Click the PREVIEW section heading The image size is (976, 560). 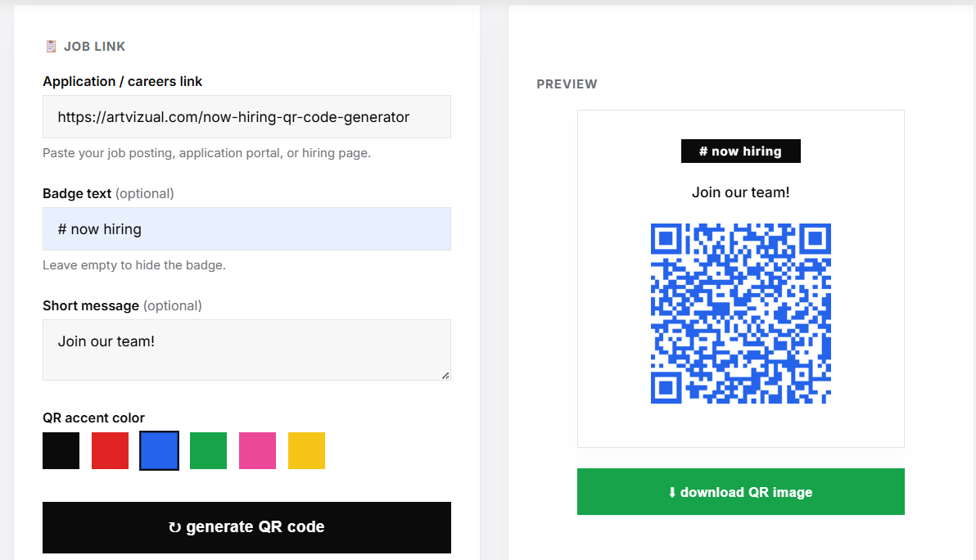[x=567, y=84]
